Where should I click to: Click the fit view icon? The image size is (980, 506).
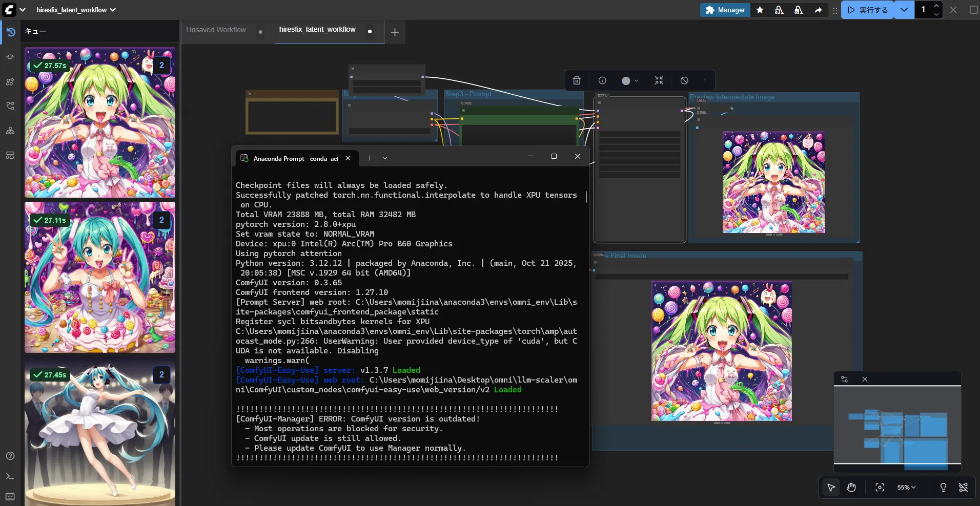tap(880, 488)
